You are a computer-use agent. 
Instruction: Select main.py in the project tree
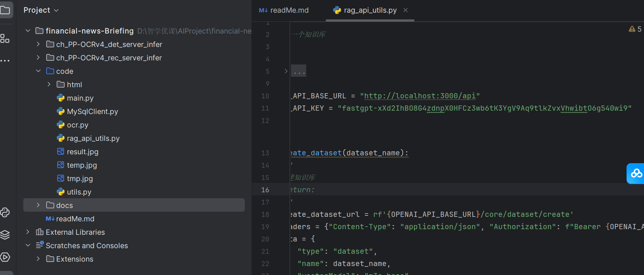tap(80, 98)
